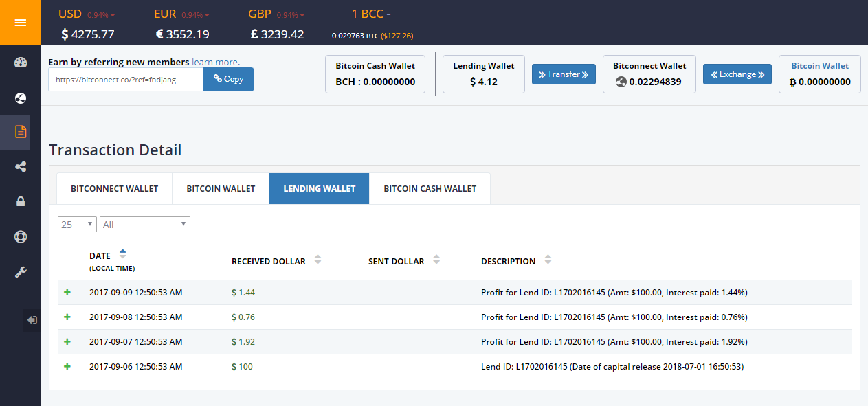This screenshot has width=868, height=406.
Task: Click the Bitcoin Cash Wallet balance box
Action: (375, 74)
